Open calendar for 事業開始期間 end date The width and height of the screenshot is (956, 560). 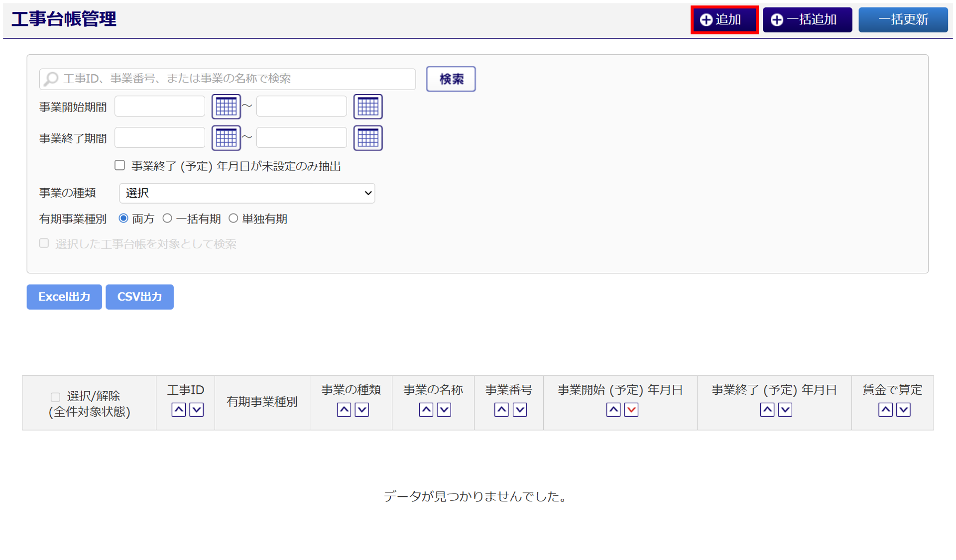click(368, 107)
